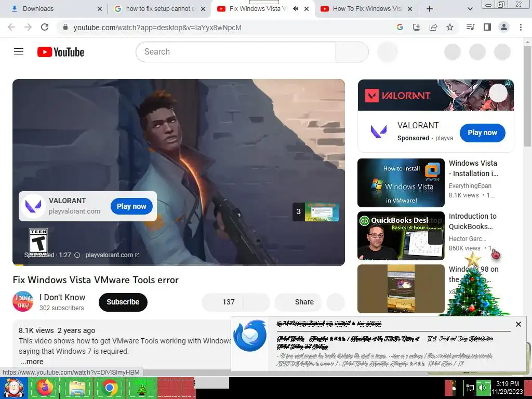Screen dimensions: 532x399
Task: Open Christmas tree app on taskbar
Action: [141, 388]
